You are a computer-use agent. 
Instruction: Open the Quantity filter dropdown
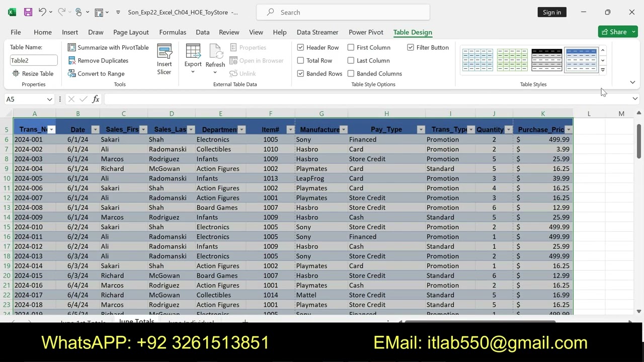click(x=508, y=130)
